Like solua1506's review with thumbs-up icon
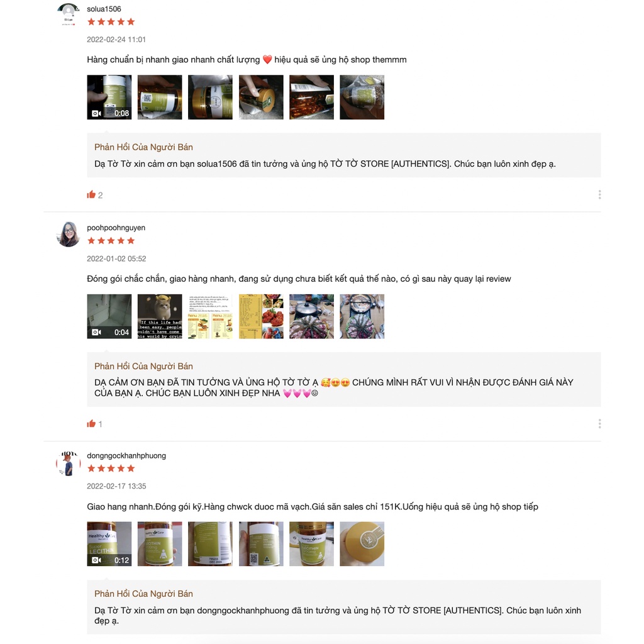Image resolution: width=644 pixels, height=644 pixels. click(91, 195)
